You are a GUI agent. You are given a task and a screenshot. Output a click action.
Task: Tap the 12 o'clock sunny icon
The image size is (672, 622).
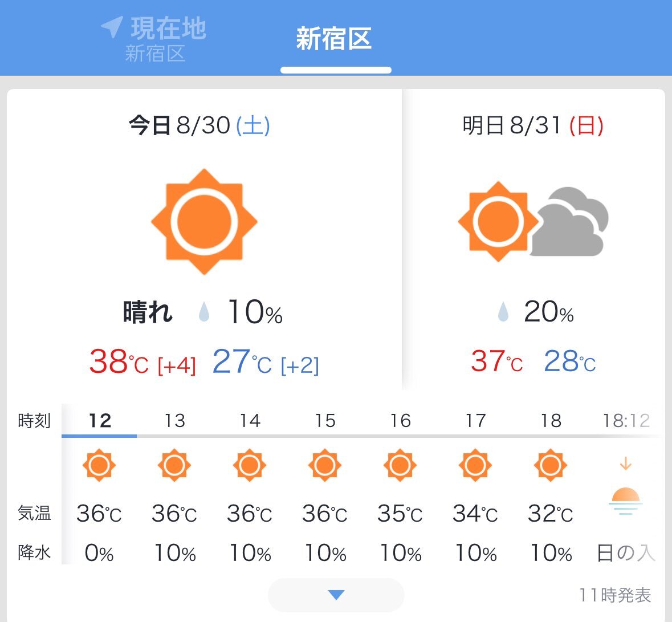coord(99,465)
